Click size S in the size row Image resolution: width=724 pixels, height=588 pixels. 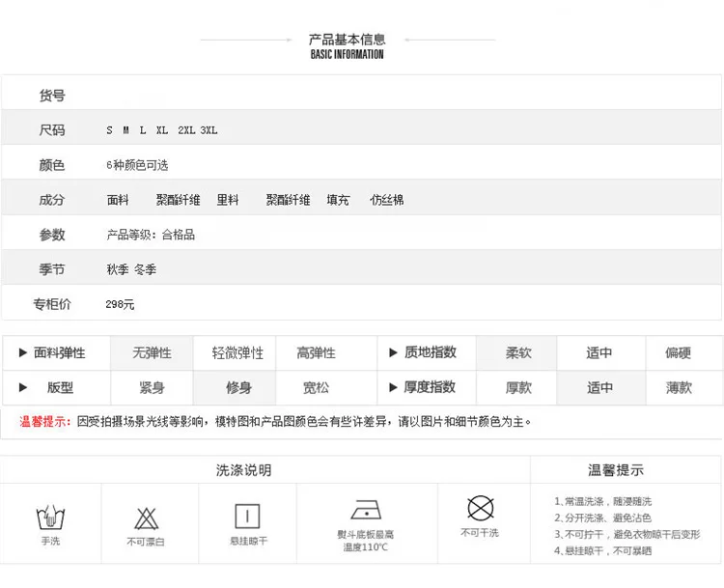click(x=109, y=130)
